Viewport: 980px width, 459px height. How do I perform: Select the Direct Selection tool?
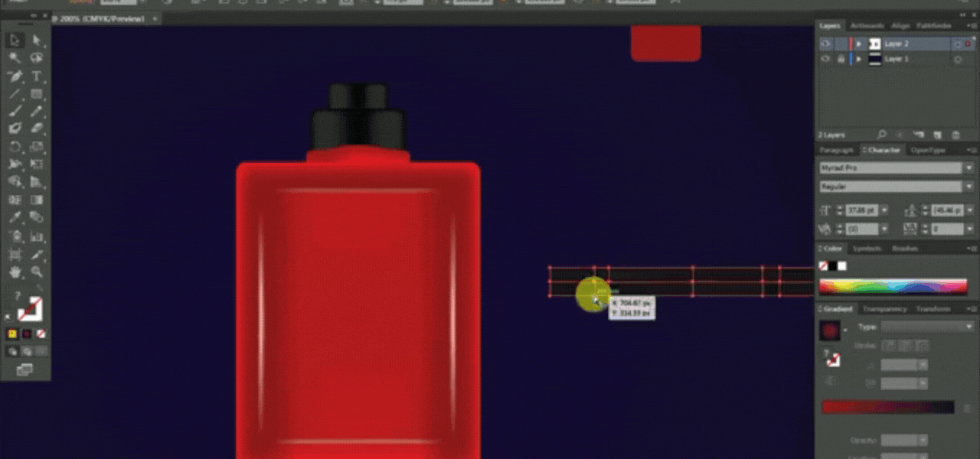[37, 41]
